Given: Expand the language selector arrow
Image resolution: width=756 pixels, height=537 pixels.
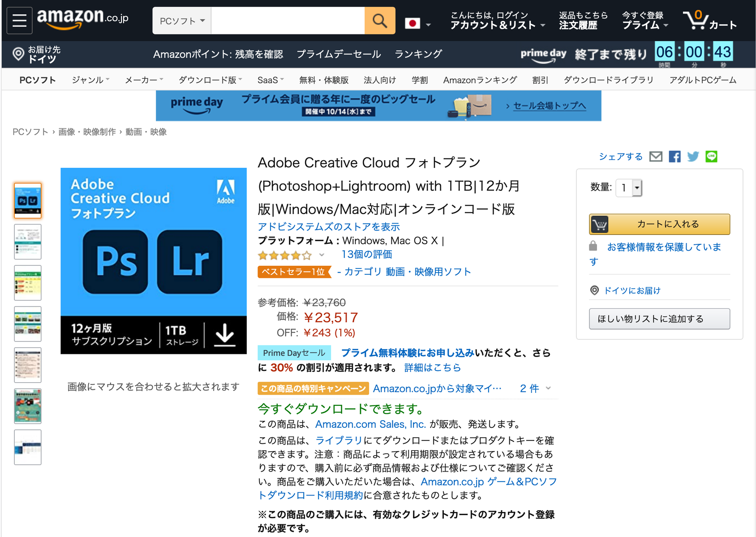Looking at the screenshot, I should tap(428, 25).
